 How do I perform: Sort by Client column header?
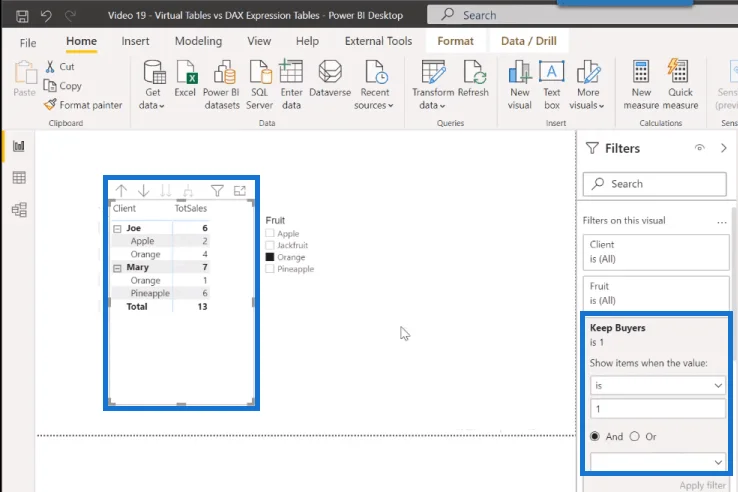[124, 208]
